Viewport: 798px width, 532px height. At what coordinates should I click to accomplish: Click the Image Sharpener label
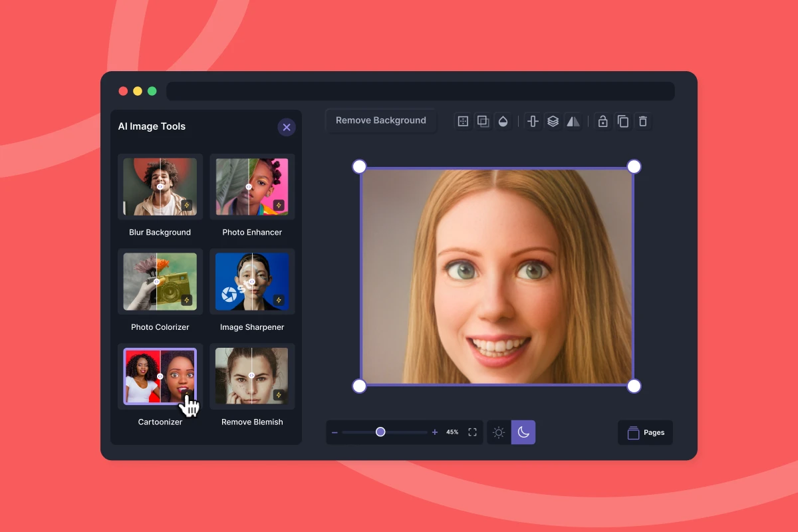[252, 327]
